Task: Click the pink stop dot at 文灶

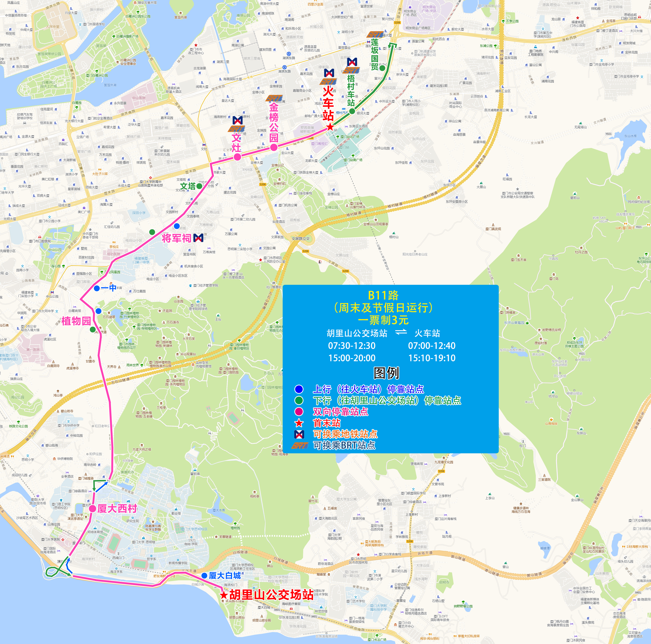Action: click(x=238, y=157)
